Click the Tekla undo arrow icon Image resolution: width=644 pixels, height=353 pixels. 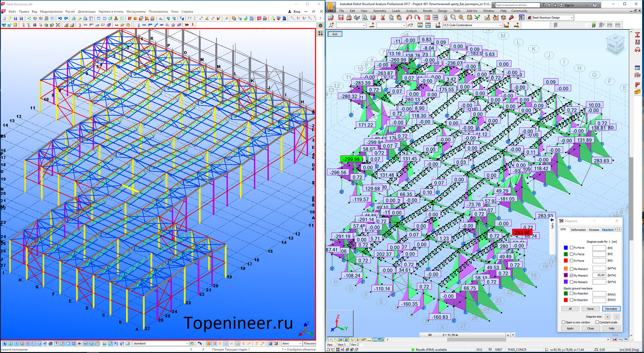click(x=60, y=19)
